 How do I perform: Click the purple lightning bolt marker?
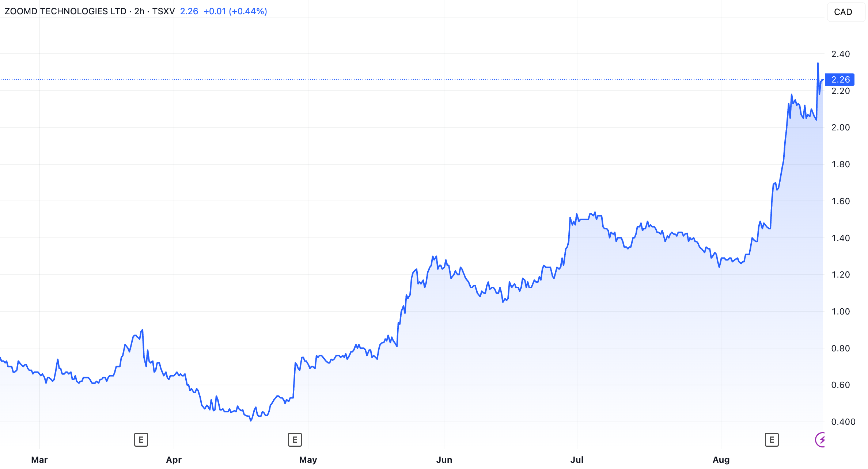tap(820, 440)
